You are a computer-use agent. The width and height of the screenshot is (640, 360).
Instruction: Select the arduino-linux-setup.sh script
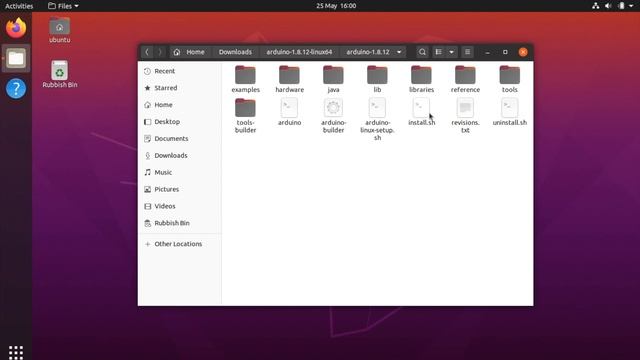pyautogui.click(x=377, y=120)
